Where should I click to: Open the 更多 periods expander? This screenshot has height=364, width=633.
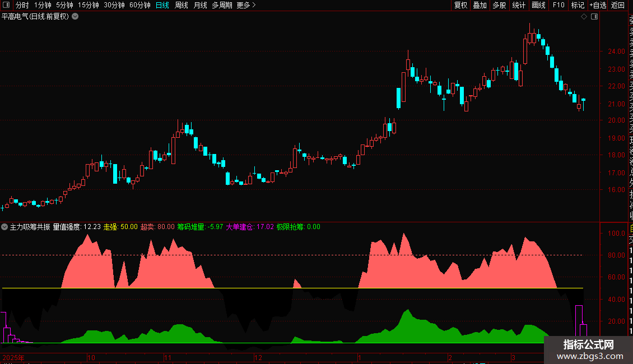(246, 5)
